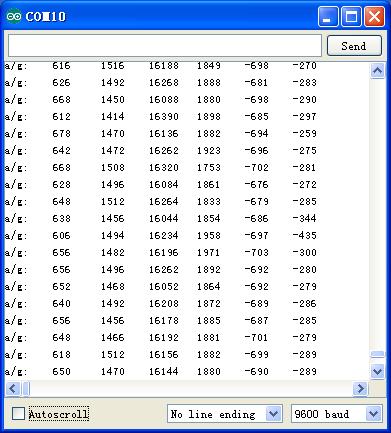Click the Arduino logo in the title bar
The height and width of the screenshot is (433, 391).
[x=14, y=16]
